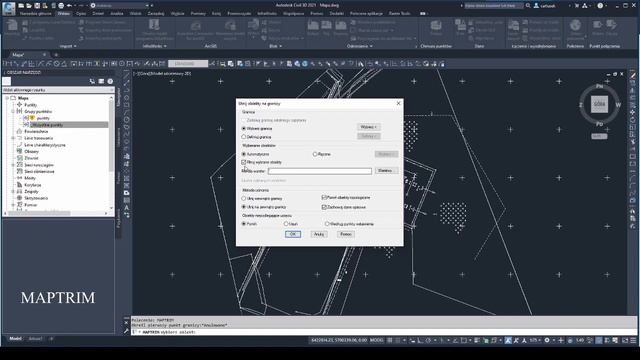Expand the Zespoły tree node
The image size is (640, 360).
13,191
